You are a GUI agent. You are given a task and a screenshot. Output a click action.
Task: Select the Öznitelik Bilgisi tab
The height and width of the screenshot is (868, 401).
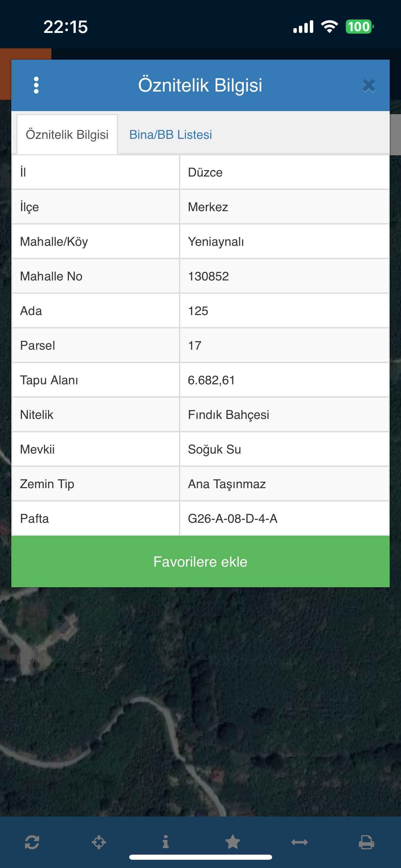[x=67, y=135]
